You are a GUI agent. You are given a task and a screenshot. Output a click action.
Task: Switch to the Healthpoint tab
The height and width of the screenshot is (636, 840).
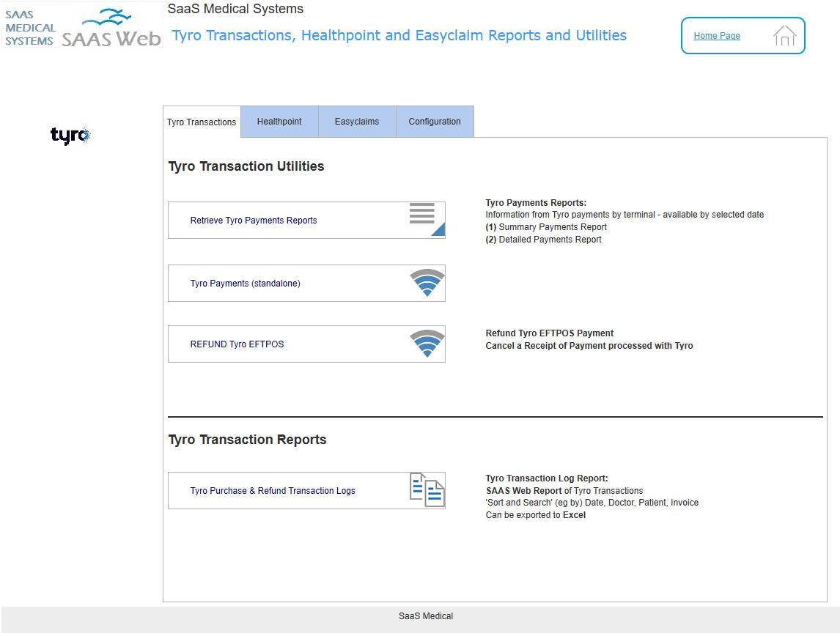pos(279,122)
